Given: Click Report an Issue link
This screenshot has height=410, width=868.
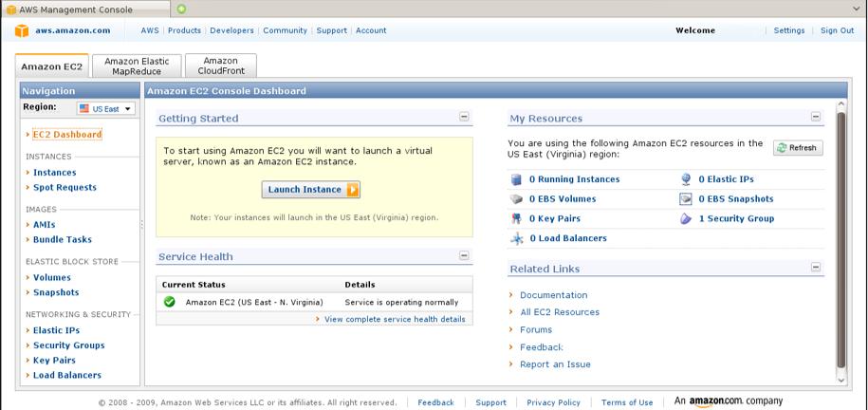Looking at the screenshot, I should [x=555, y=364].
